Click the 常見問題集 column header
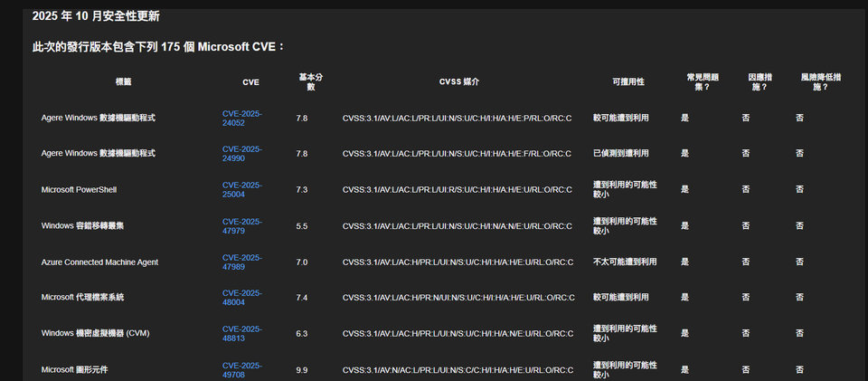 (703, 81)
